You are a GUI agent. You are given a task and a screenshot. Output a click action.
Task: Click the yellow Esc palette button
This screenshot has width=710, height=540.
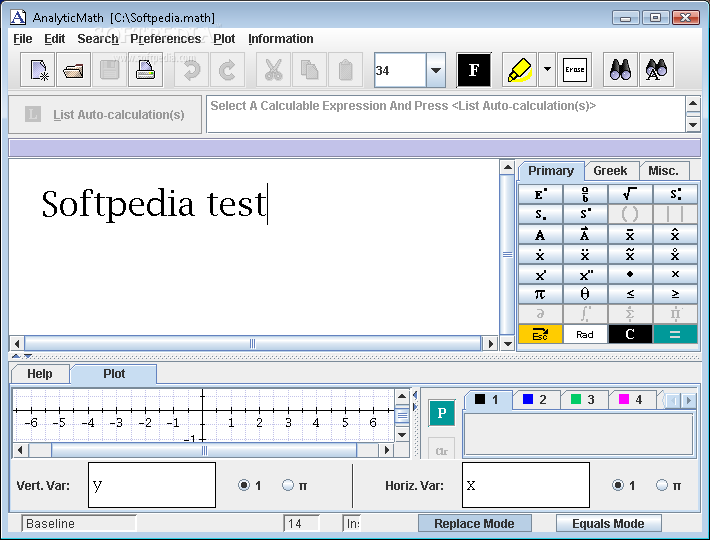(x=540, y=334)
